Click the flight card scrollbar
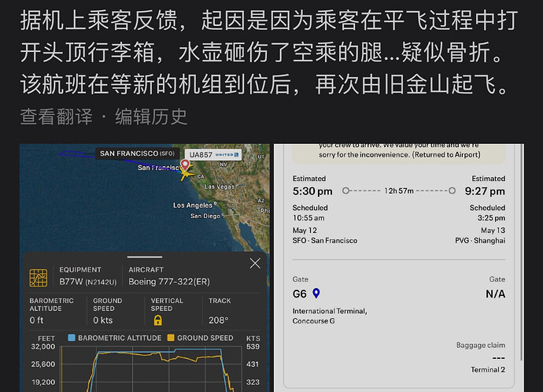 tap(521, 253)
